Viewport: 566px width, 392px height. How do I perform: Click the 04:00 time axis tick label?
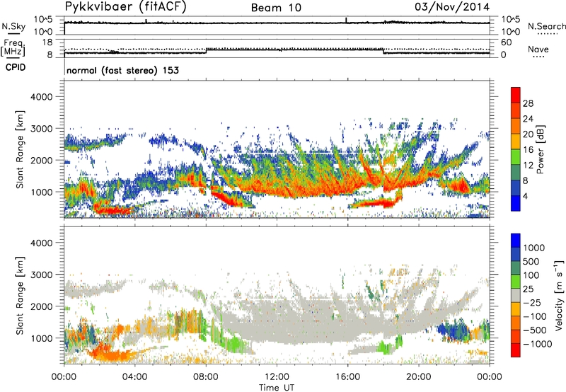point(135,377)
